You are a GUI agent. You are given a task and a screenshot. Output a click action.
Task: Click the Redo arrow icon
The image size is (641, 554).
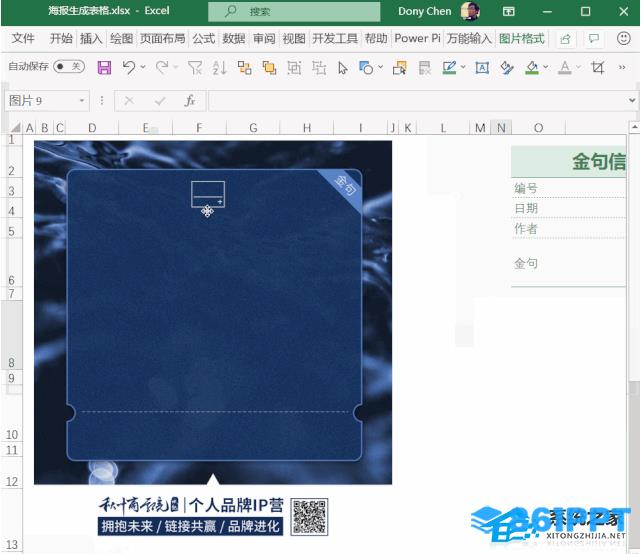click(162, 67)
